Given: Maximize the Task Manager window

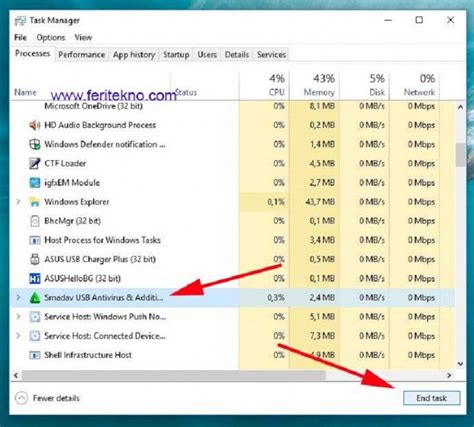Looking at the screenshot, I should 419,20.
